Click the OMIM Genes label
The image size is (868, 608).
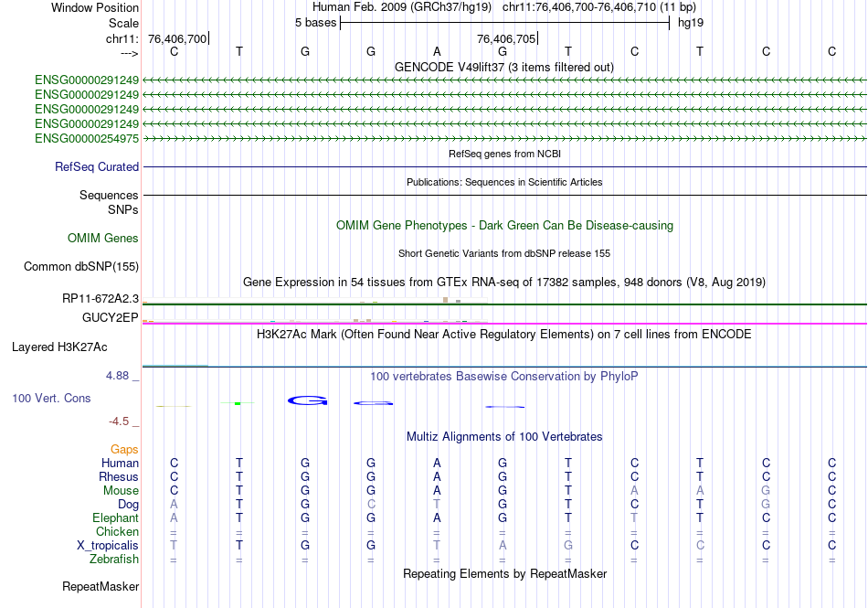(103, 238)
